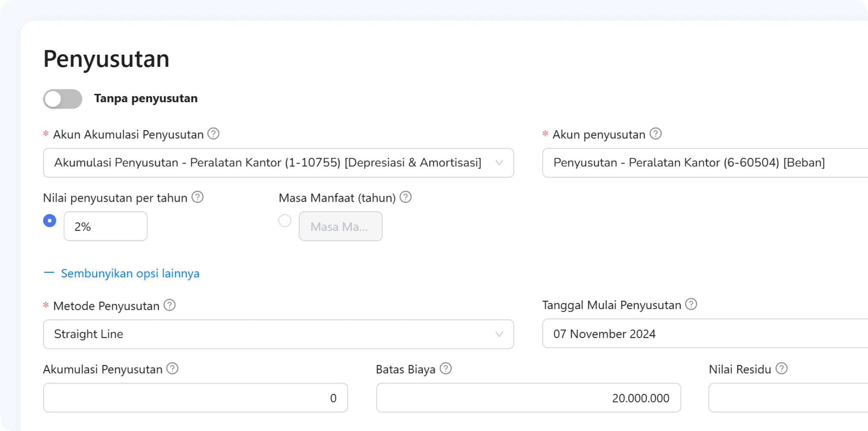Show help for Nilai penyusutan per tahun

[198, 197]
